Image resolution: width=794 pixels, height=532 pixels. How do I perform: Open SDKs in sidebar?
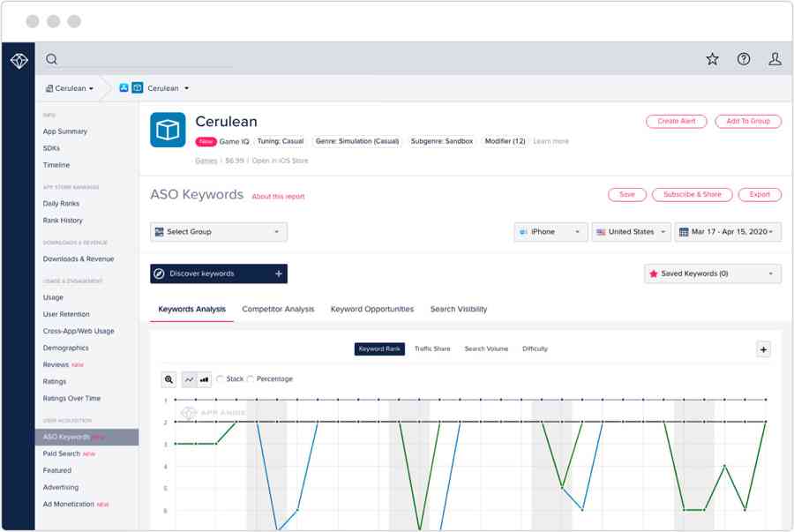tap(51, 148)
